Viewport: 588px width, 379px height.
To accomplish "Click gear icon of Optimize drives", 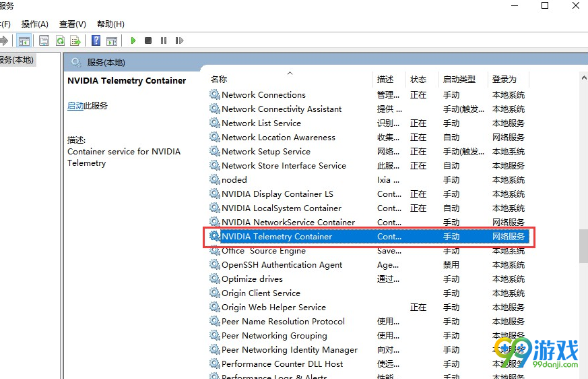I will [214, 279].
